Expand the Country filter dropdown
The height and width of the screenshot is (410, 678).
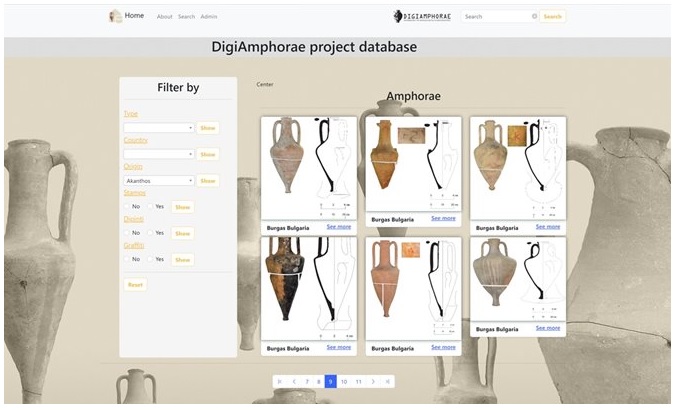(x=158, y=154)
